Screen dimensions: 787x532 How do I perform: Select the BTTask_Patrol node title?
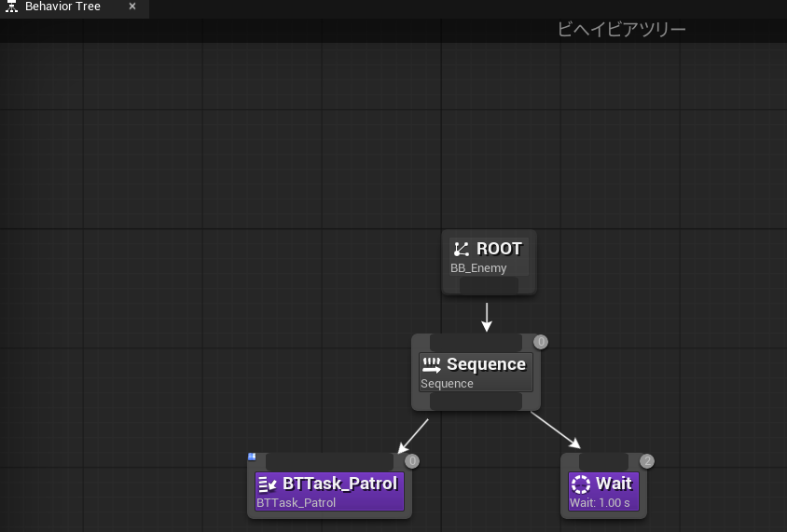point(339,484)
